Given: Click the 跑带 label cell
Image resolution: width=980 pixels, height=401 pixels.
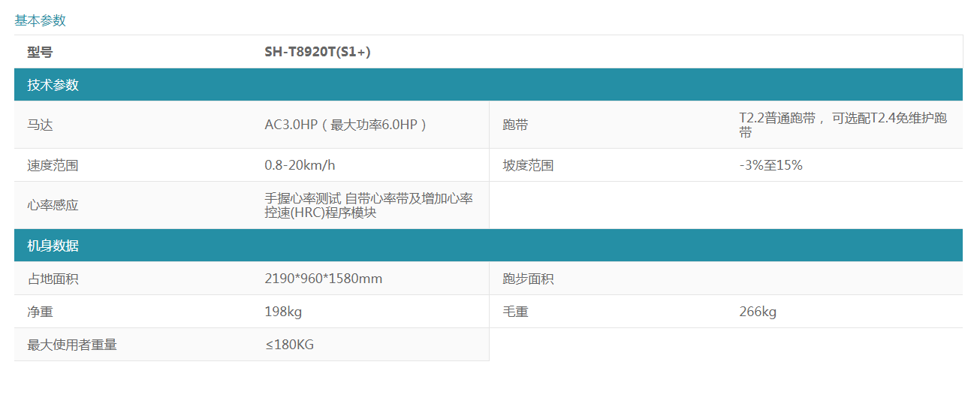Looking at the screenshot, I should click(x=515, y=125).
